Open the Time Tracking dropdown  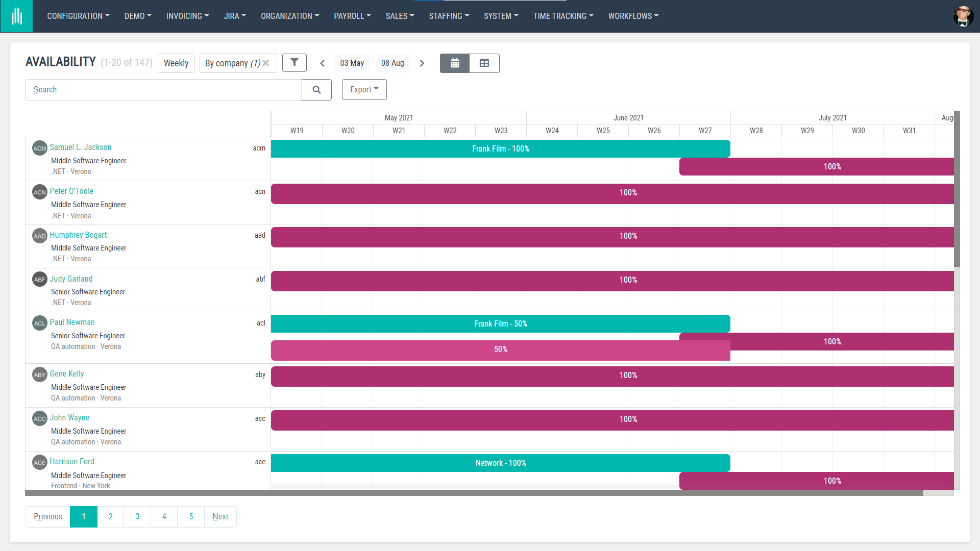click(x=563, y=16)
